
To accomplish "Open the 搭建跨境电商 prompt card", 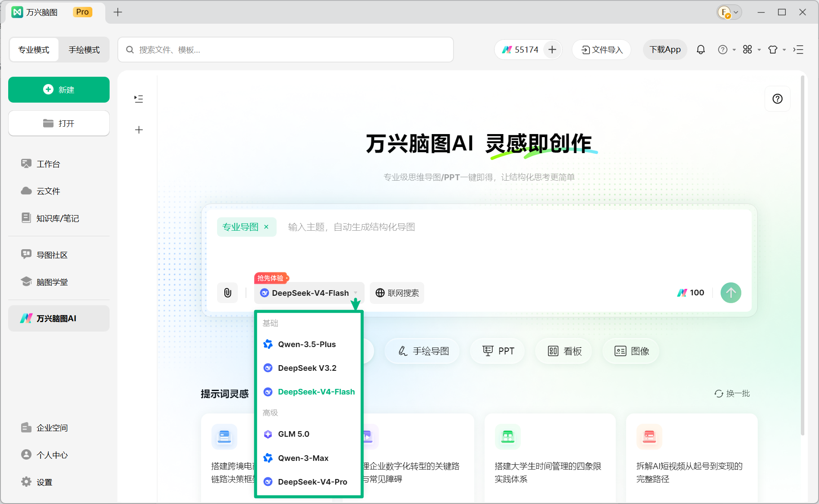I will 229,458.
